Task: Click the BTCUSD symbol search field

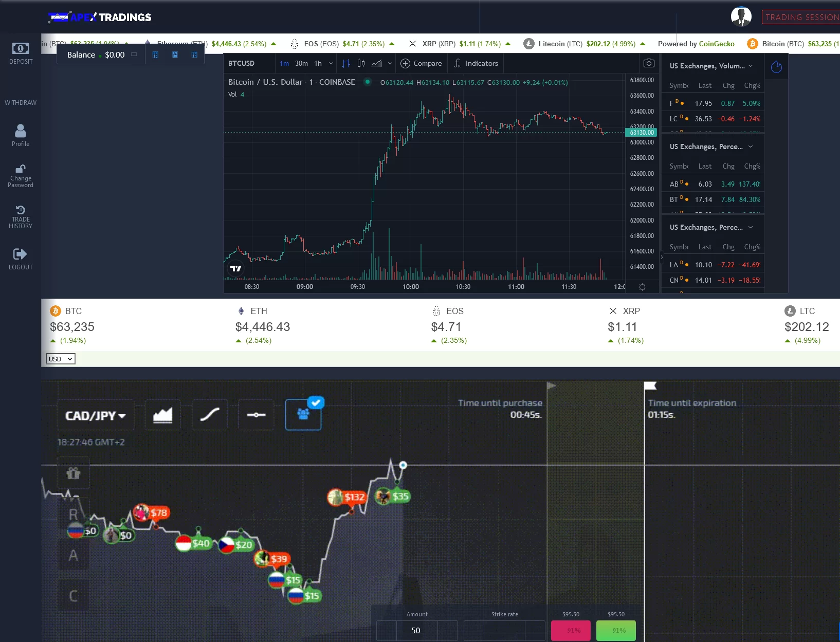Action: tap(248, 63)
